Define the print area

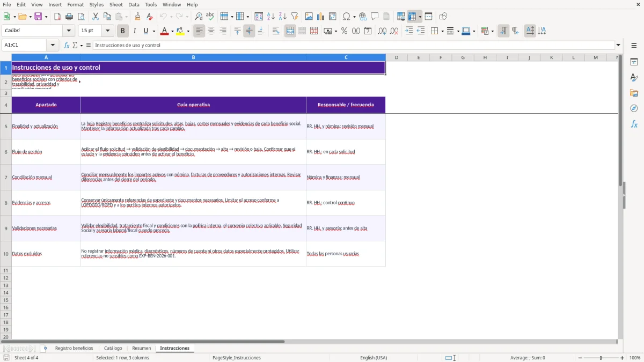401,17
